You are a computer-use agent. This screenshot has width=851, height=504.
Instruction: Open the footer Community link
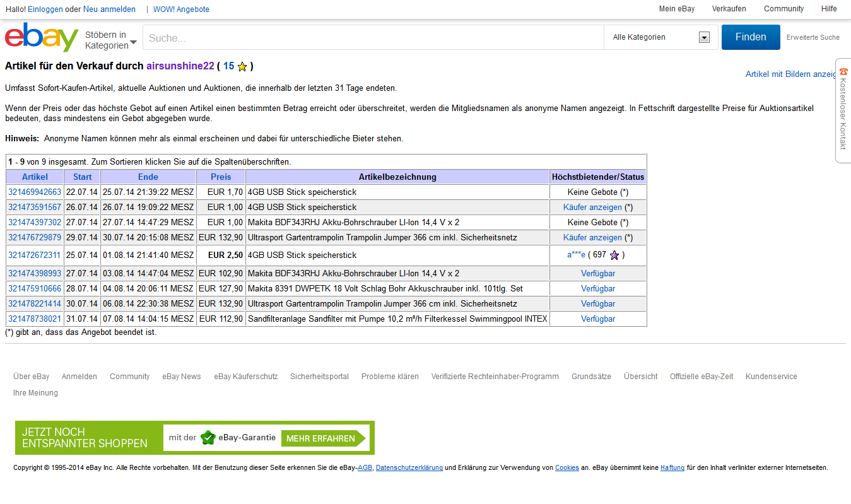(130, 377)
